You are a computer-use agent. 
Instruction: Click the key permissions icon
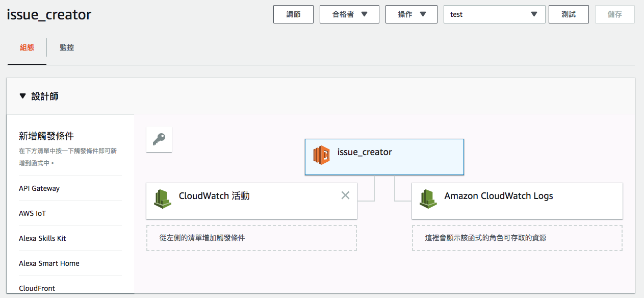[159, 139]
